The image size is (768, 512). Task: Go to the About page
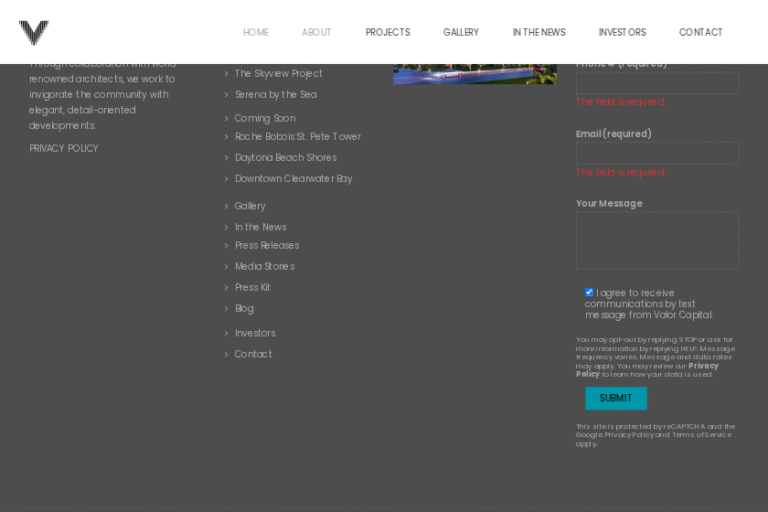tap(316, 33)
